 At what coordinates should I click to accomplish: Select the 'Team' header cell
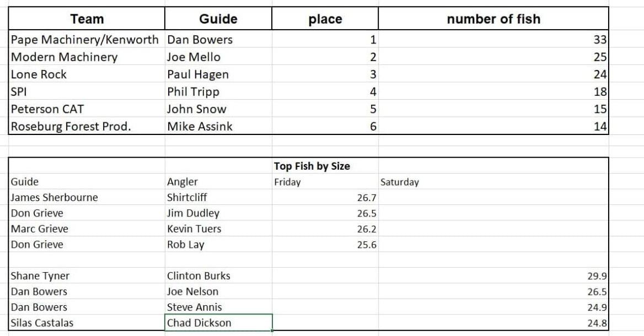(87, 19)
